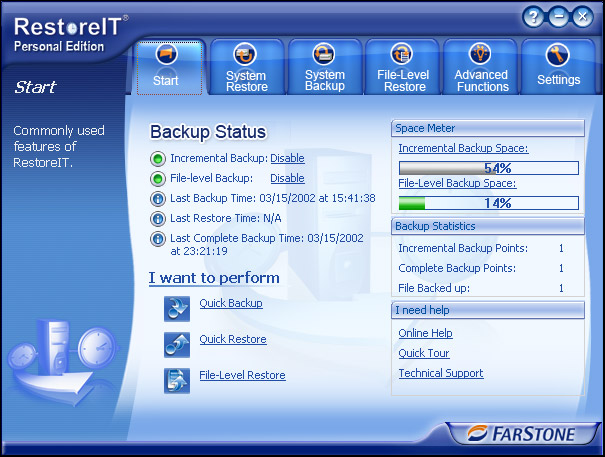Click the File-Level Restore document icon

tap(177, 379)
